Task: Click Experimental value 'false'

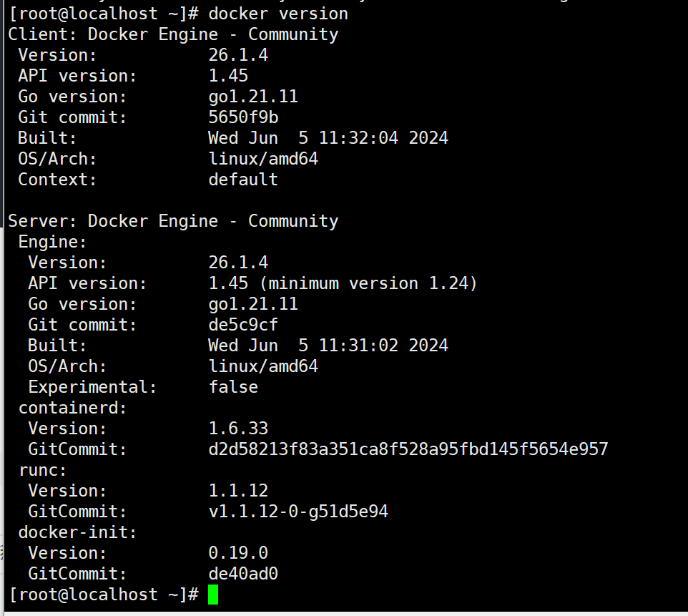Action: pyautogui.click(x=233, y=387)
